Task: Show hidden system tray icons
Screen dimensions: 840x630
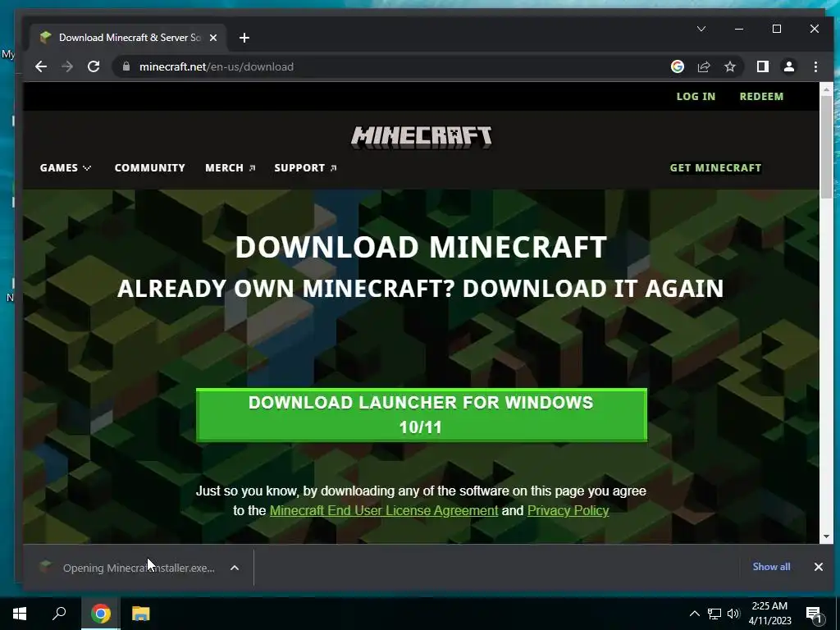Action: coord(694,614)
